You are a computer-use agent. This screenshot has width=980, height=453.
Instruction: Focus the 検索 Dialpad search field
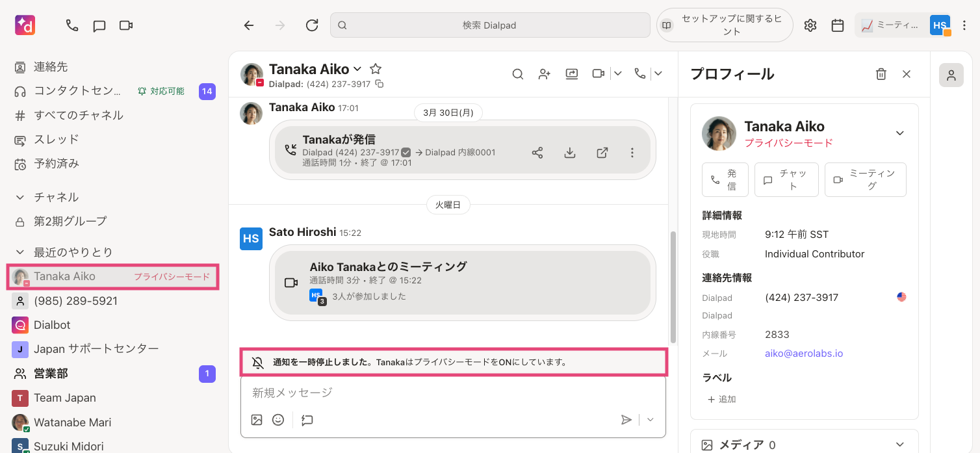tap(490, 25)
